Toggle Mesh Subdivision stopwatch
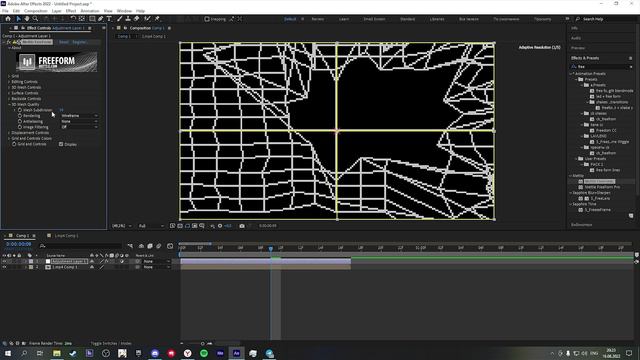The width and height of the screenshot is (640, 360). pos(20,110)
